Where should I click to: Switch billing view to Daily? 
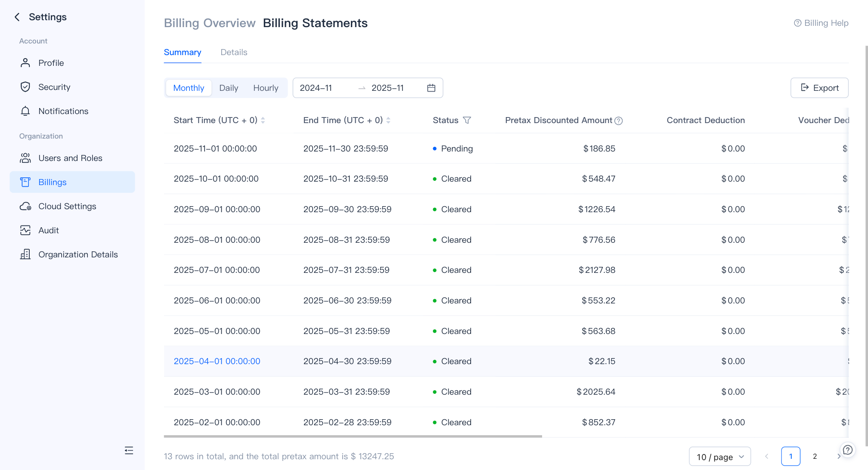(229, 88)
